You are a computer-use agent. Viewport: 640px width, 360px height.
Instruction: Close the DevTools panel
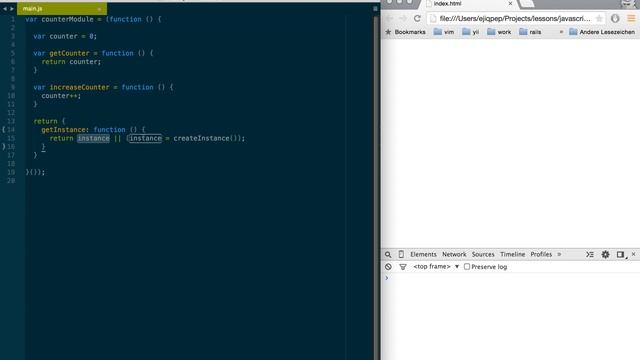[x=633, y=254]
